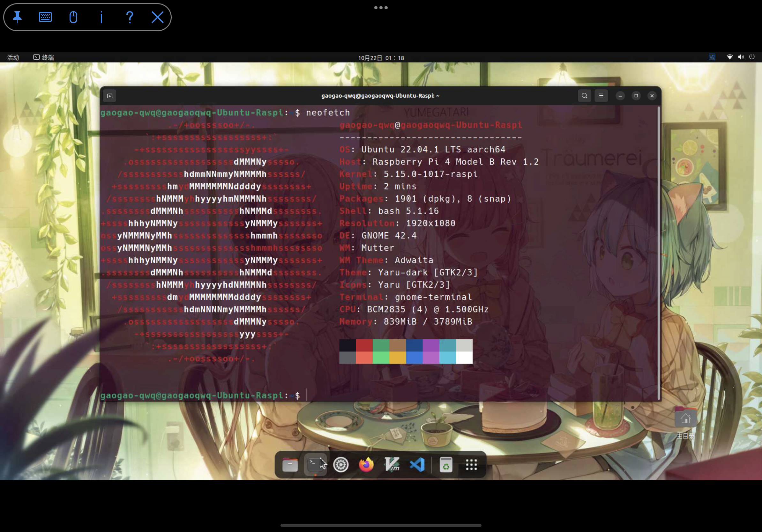Show the applications grid from the dock
The width and height of the screenshot is (762, 532).
click(471, 464)
